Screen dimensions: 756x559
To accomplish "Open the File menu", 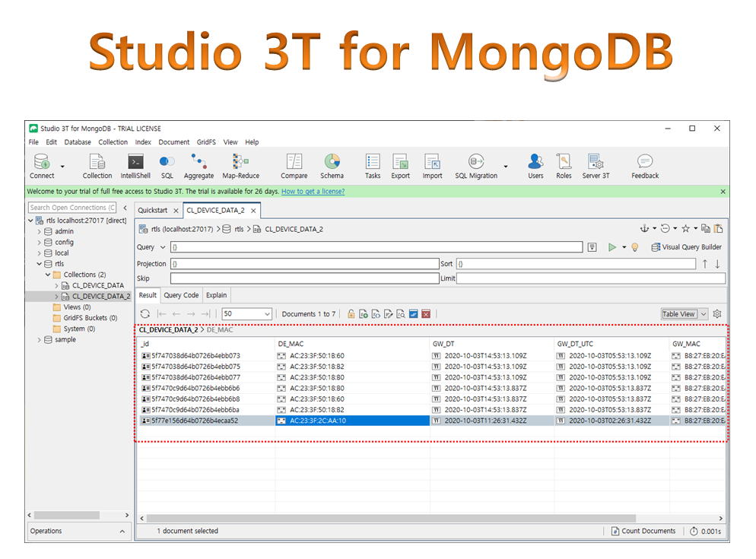I will tap(33, 141).
